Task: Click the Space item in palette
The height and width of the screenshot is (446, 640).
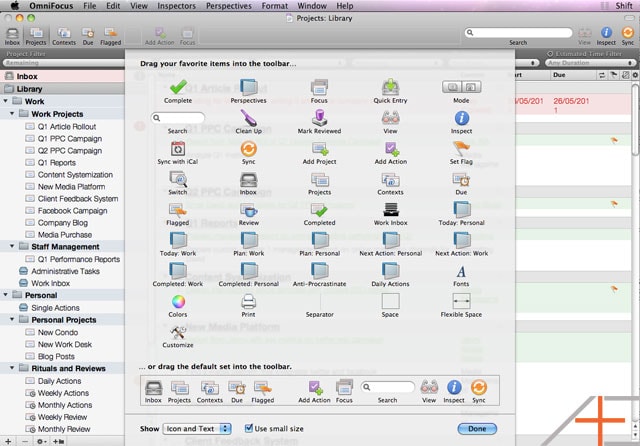Action: (390, 302)
